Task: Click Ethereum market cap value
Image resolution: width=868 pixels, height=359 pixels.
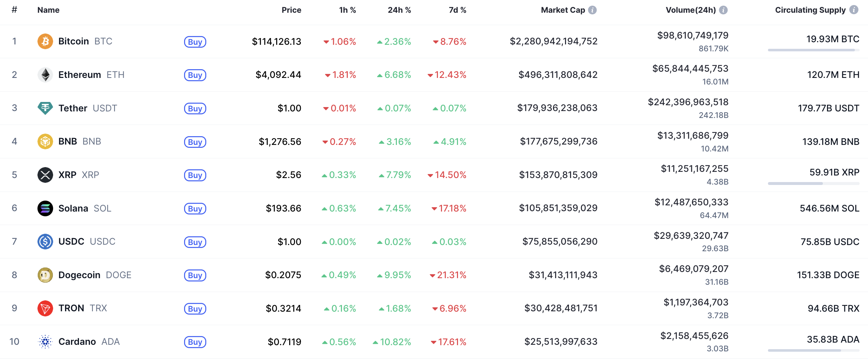Action: point(558,75)
